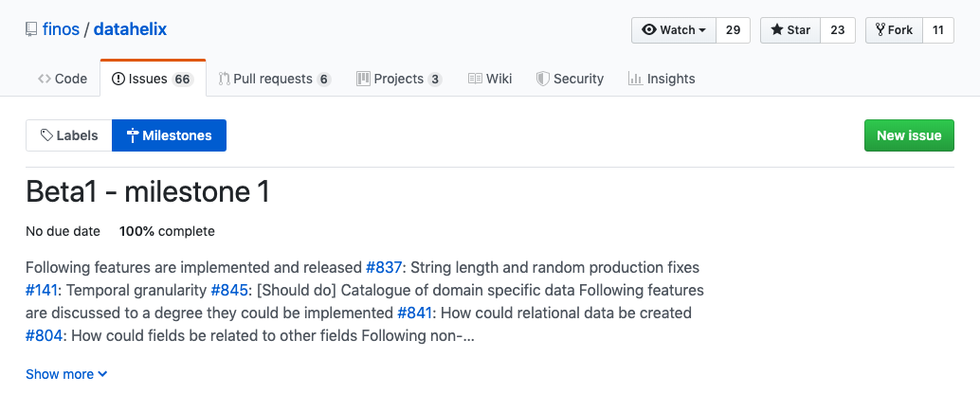The width and height of the screenshot is (980, 394).
Task: Open the Wiki tab
Action: click(490, 79)
